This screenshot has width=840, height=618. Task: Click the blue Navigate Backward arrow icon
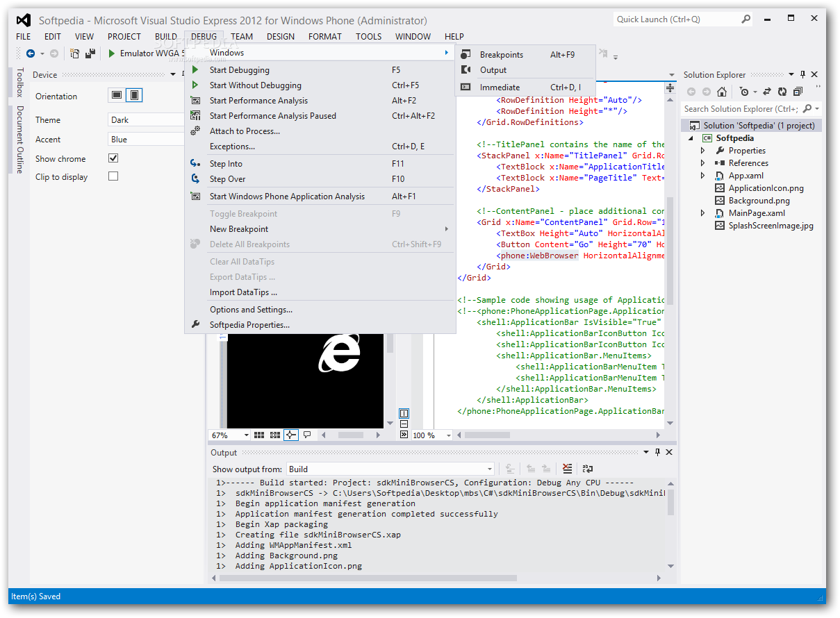click(x=31, y=53)
